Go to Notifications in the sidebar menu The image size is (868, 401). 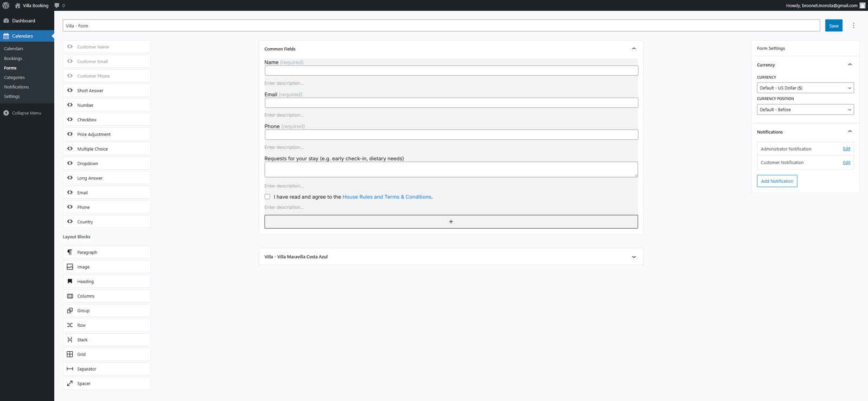point(16,87)
